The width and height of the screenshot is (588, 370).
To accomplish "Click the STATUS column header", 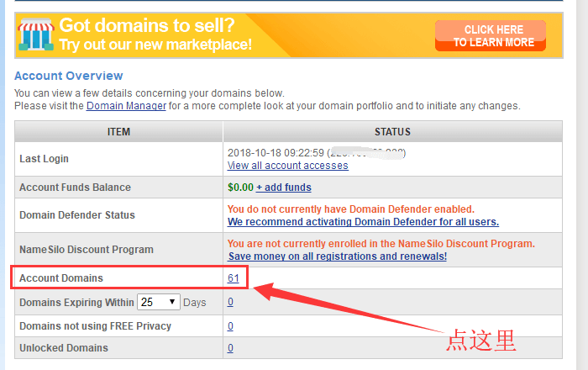I will [x=392, y=132].
